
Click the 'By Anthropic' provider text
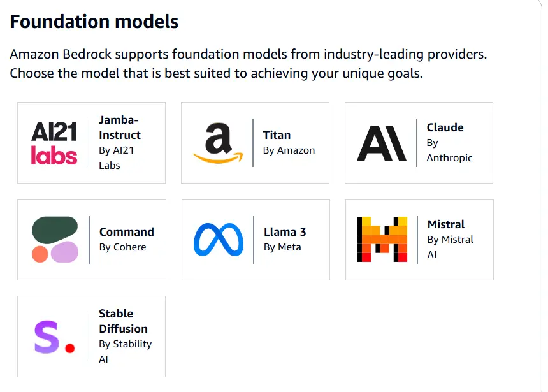pyautogui.click(x=449, y=150)
